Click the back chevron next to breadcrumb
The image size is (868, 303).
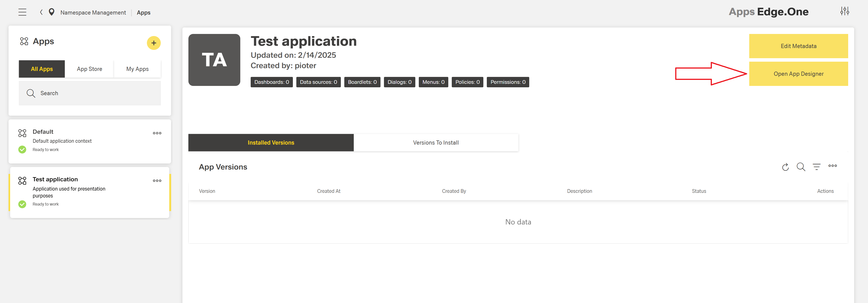point(41,12)
